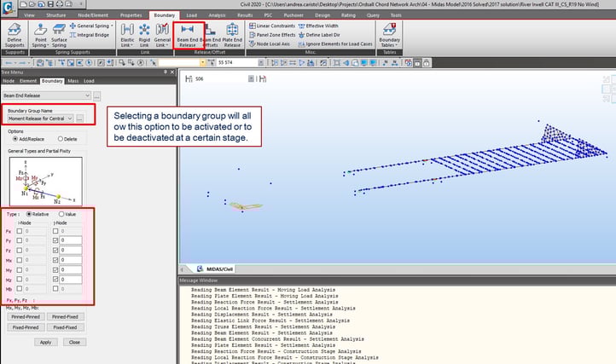The image size is (616, 364).
Task: Click the Save icon in quick access toolbar
Action: 50,4
